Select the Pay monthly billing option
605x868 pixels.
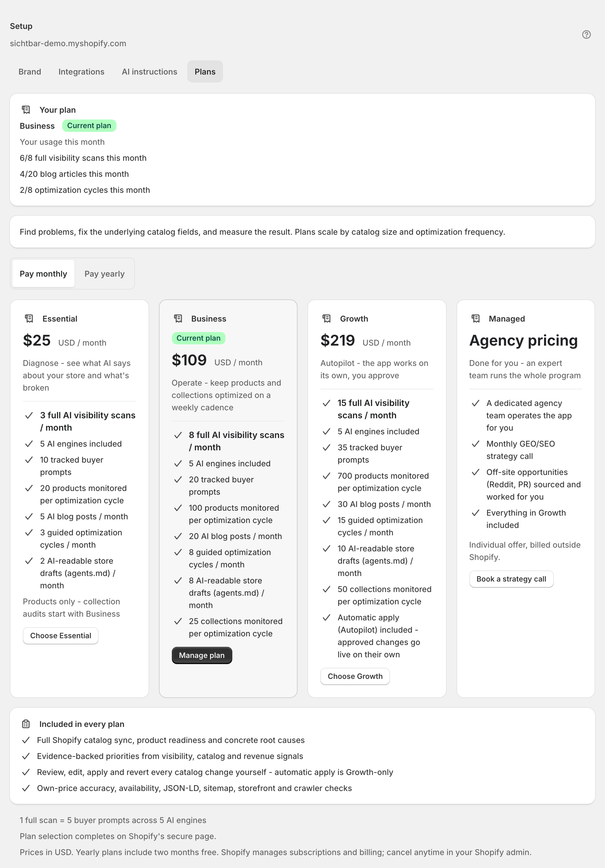[43, 274]
